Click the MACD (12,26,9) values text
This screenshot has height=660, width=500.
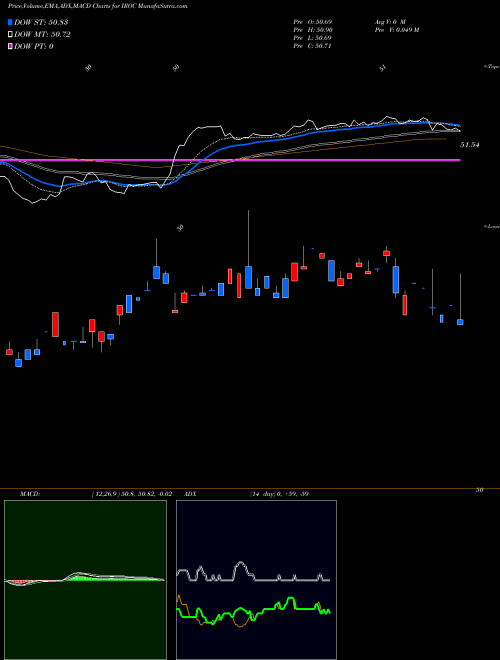[131, 494]
